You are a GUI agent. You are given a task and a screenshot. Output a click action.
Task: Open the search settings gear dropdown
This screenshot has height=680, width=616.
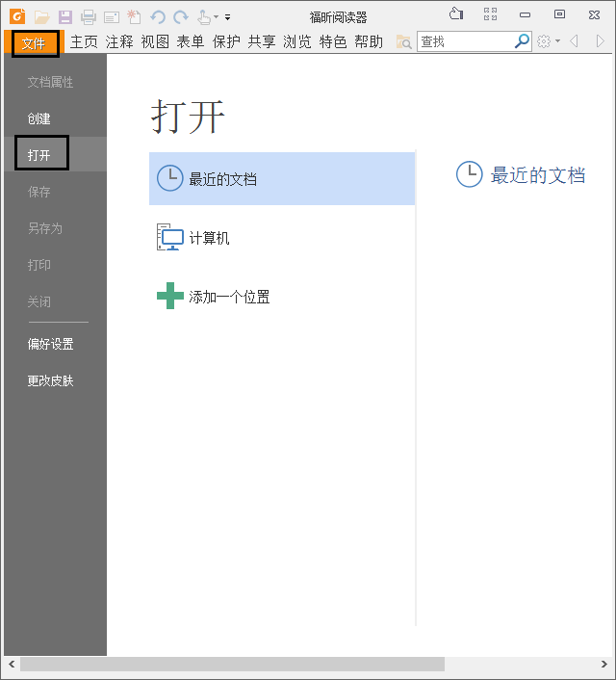(548, 41)
